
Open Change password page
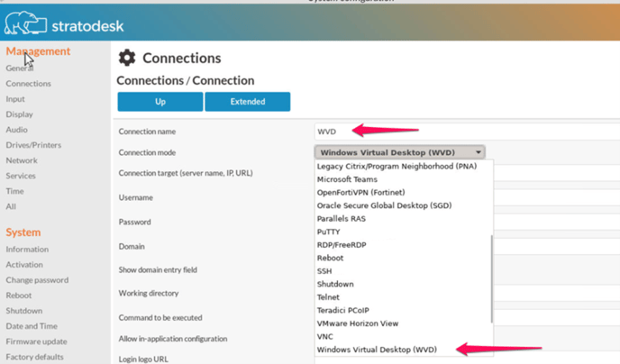coord(37,280)
